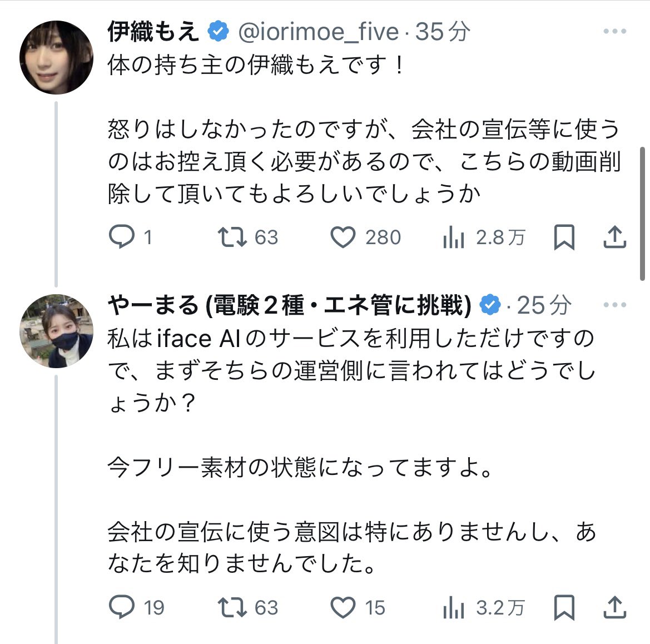The image size is (650, 644).
Task: Open more options on やーまる's reply
Action: [x=614, y=305]
